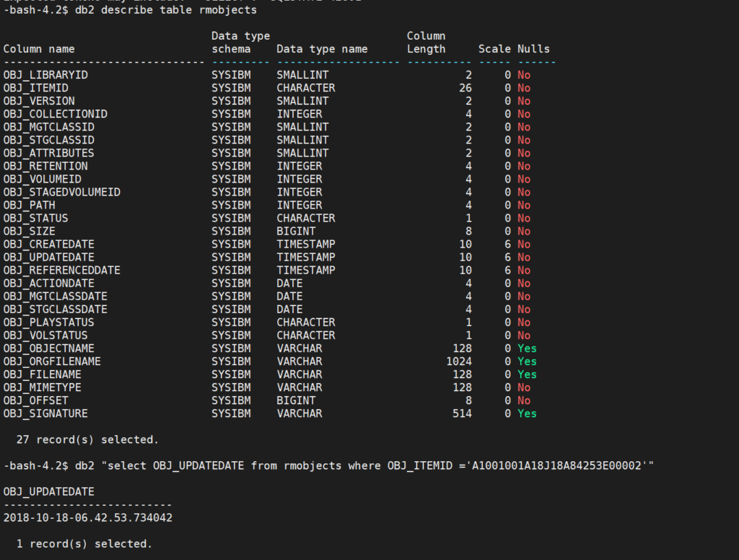Click SYSIBM schema in OBJ_LIBRARYID row
Screen dimensions: 739x560
(x=231, y=75)
